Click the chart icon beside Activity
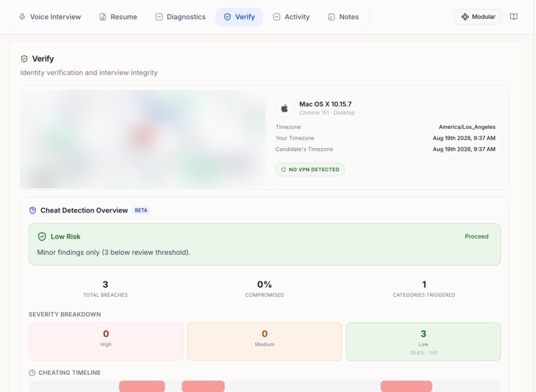Viewport: 536px width, 392px height. tap(276, 17)
